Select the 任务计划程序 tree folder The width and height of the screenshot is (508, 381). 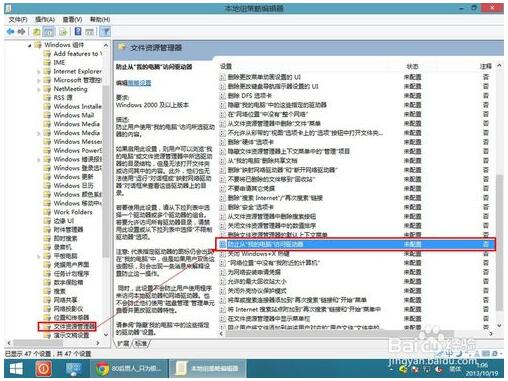[x=67, y=274]
